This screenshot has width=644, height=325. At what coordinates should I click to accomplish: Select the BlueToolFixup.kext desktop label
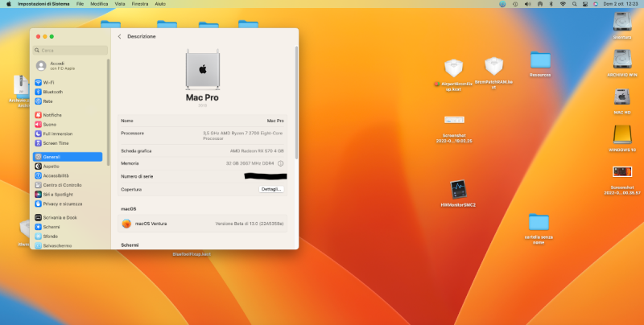pos(192,254)
